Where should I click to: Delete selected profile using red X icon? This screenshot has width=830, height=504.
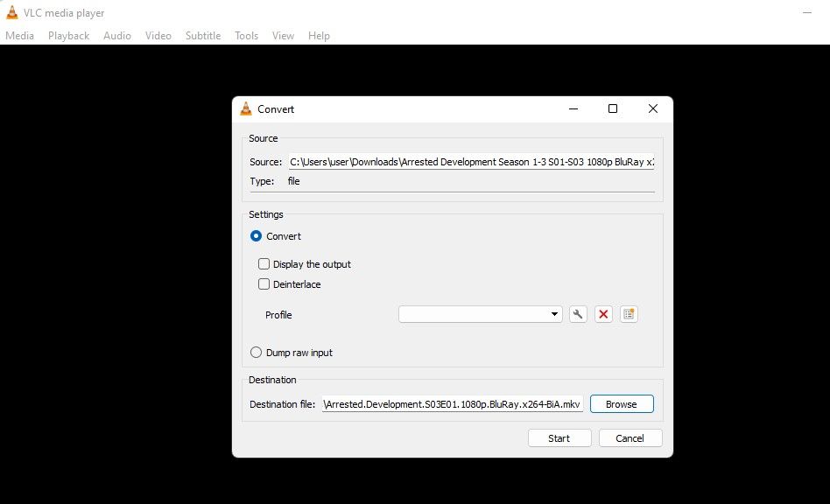click(x=603, y=313)
